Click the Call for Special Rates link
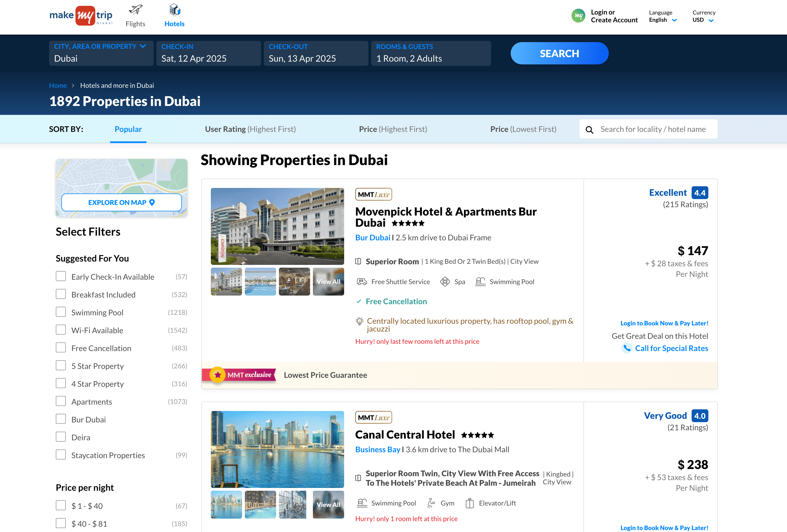The height and width of the screenshot is (532, 787). [x=672, y=348]
